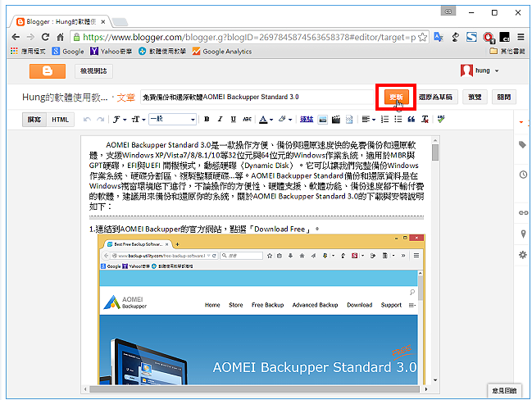Click the new tab button
532x400 pixels.
(x=120, y=22)
